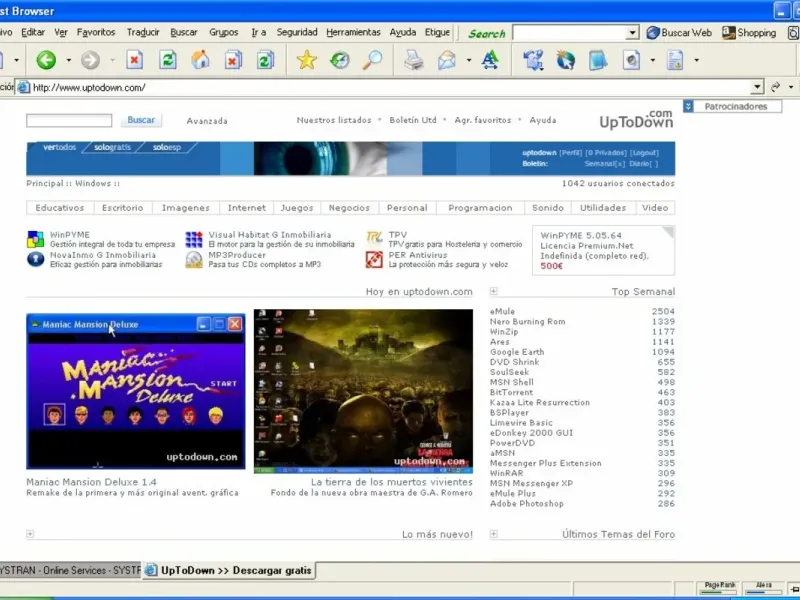The width and height of the screenshot is (800, 600).
Task: Toggle the Diario boletín checkbox
Action: 653,163
